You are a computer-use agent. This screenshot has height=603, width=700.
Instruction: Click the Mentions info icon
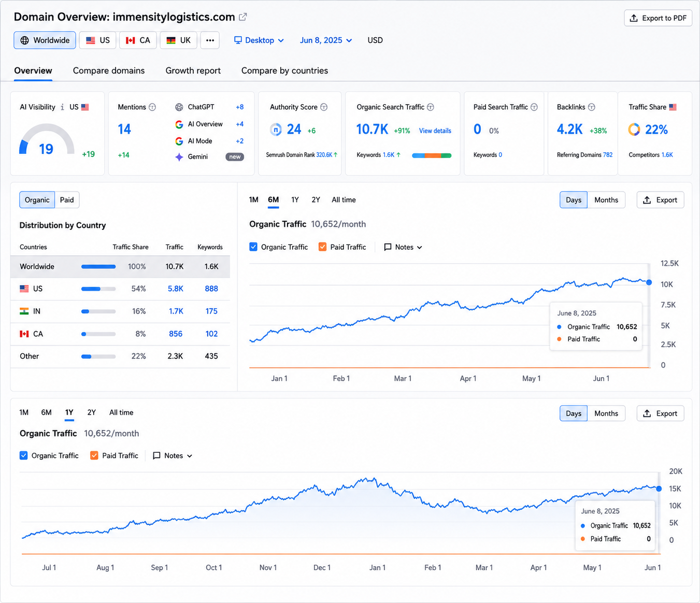[152, 107]
